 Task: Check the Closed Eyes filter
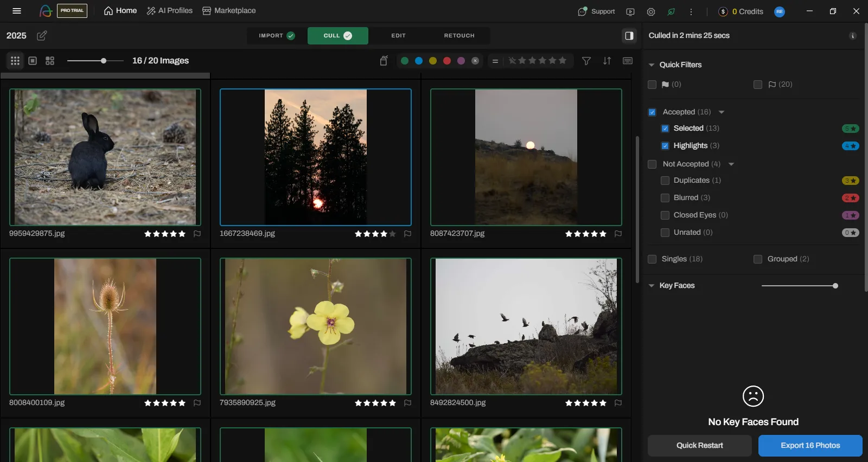[x=665, y=215]
